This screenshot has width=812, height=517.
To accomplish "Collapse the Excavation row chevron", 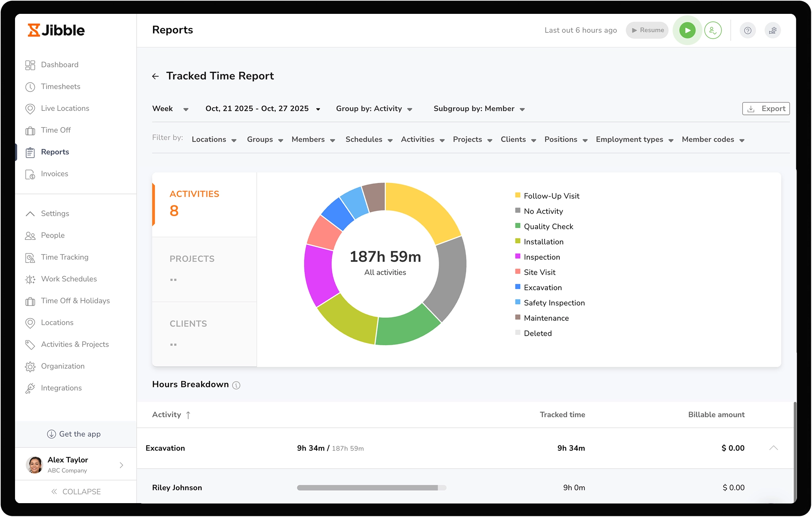I will click(773, 448).
